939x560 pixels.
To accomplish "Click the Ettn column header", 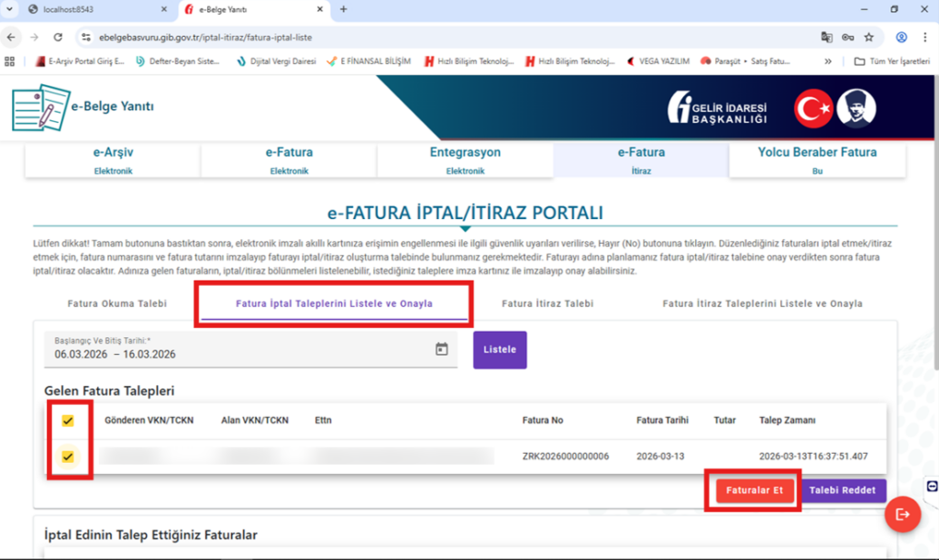I will (324, 421).
